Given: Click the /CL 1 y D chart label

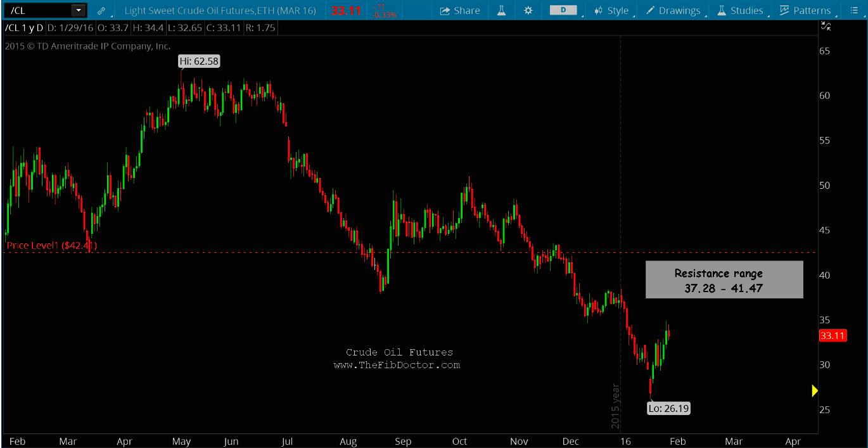Looking at the screenshot, I should 23,28.
